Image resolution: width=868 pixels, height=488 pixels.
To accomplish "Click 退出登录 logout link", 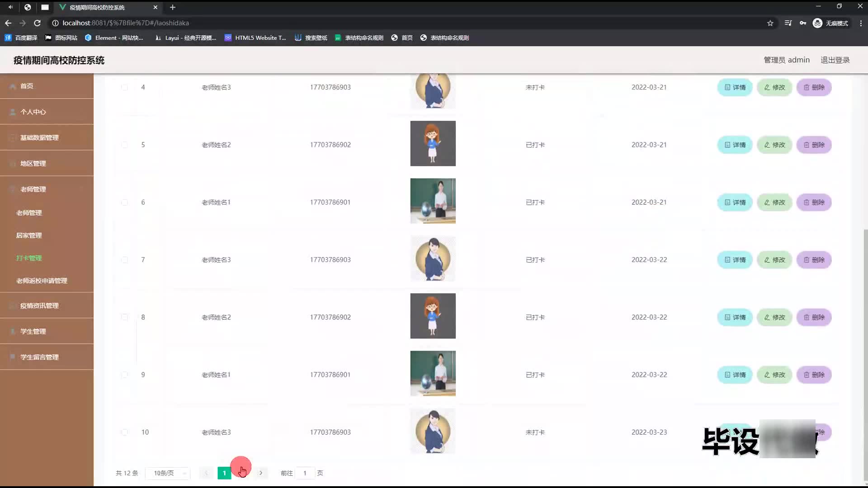I will point(835,60).
